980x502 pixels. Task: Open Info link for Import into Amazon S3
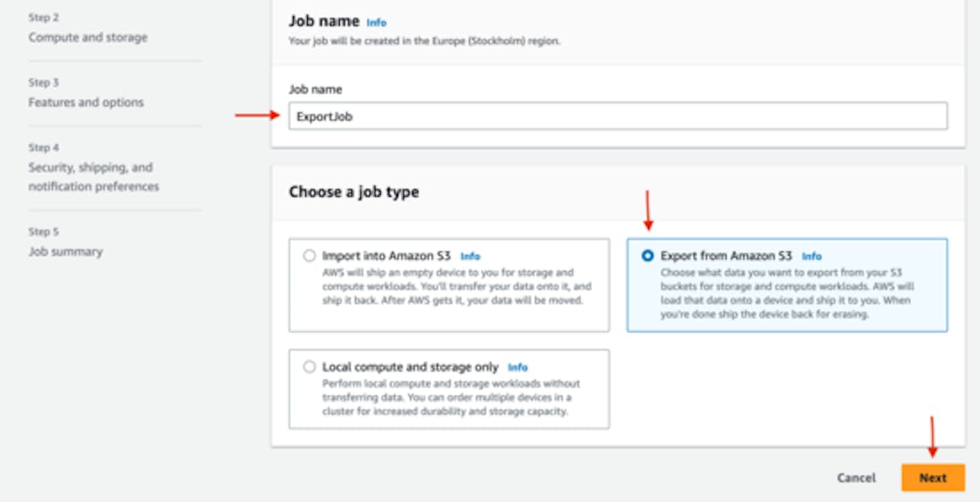(x=470, y=256)
